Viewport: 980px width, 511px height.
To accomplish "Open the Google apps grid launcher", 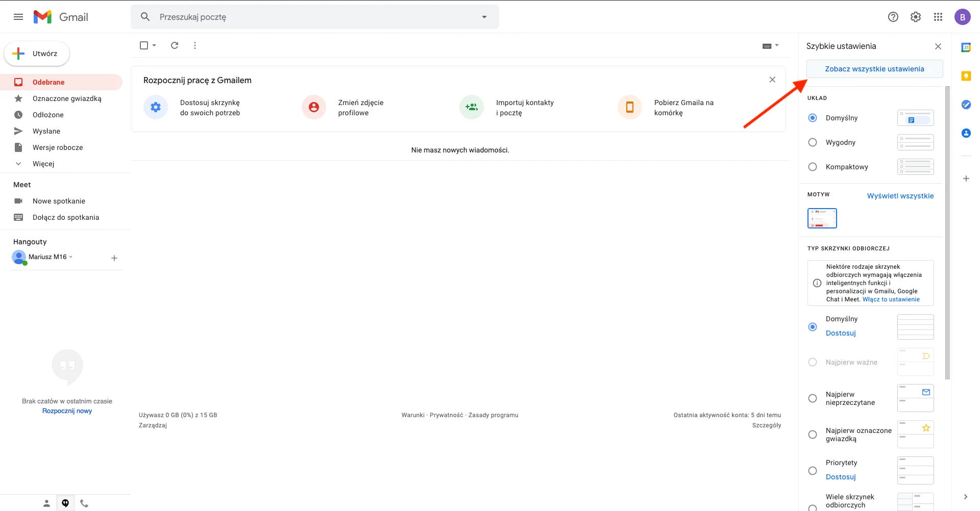I will (x=938, y=17).
